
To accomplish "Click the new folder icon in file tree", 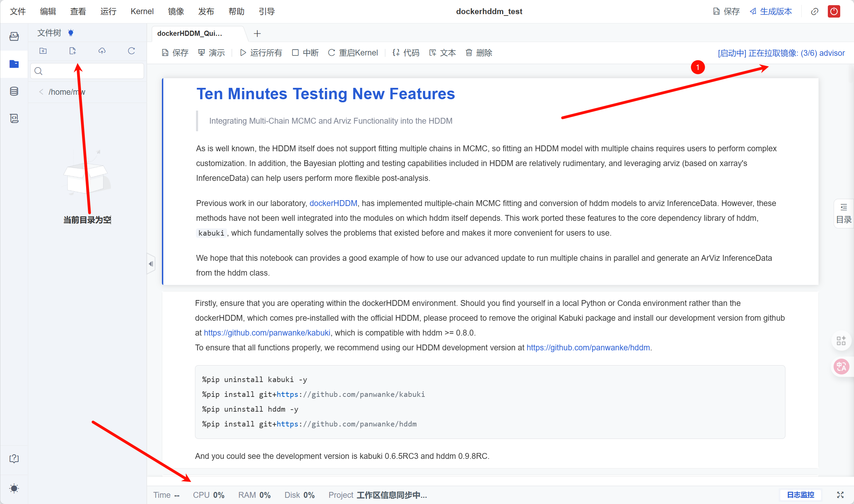I will (x=43, y=51).
